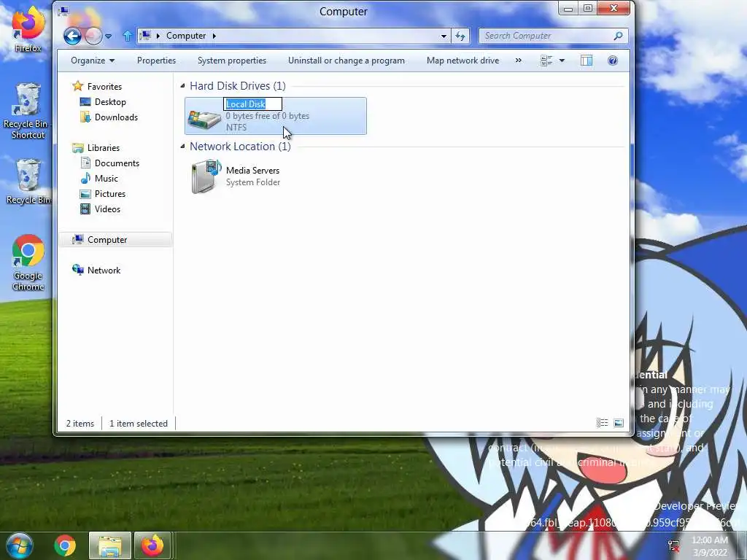Click Properties in the command bar
Viewport: 747px width, 560px height.
(156, 61)
